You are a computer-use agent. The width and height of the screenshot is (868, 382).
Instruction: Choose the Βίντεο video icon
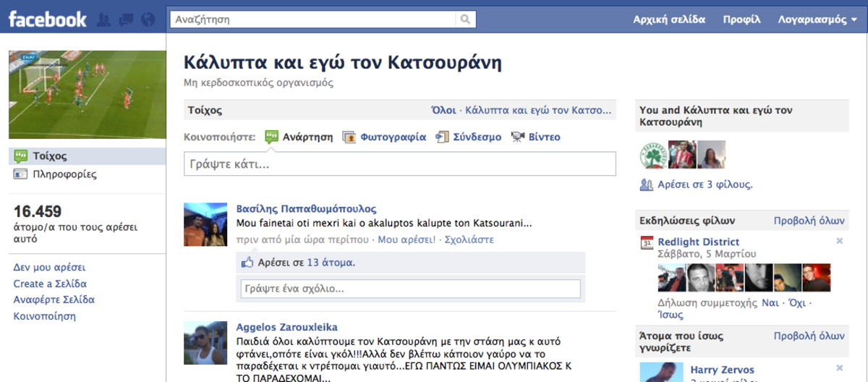pyautogui.click(x=518, y=137)
